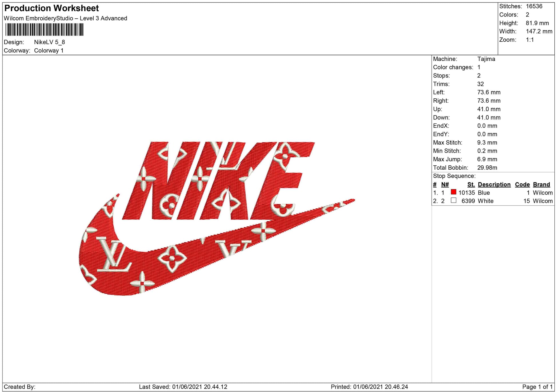Click the barcode under the worksheet title

point(44,29)
